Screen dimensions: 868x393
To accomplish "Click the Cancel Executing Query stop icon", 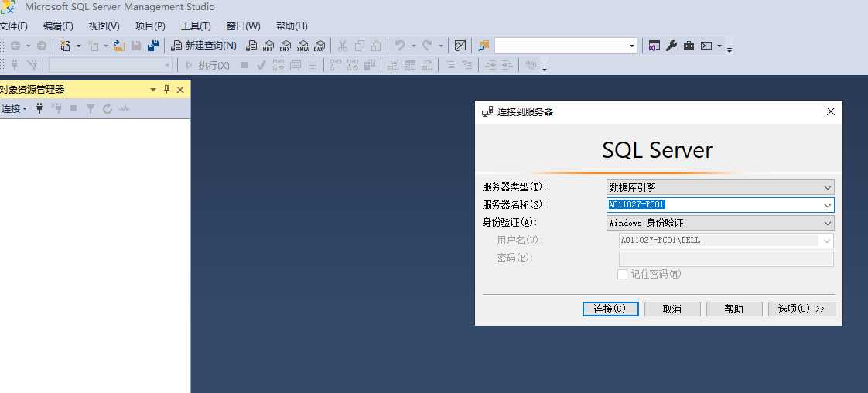I will pos(244,65).
